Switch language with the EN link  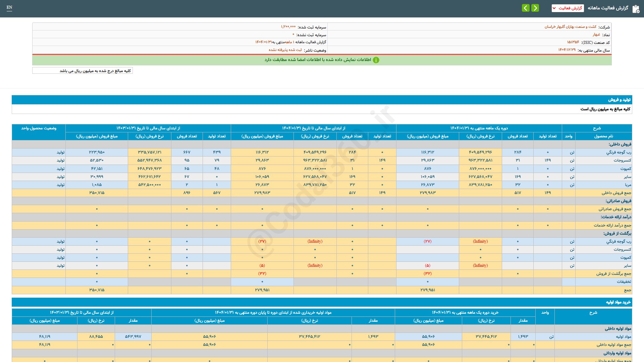(9, 7)
